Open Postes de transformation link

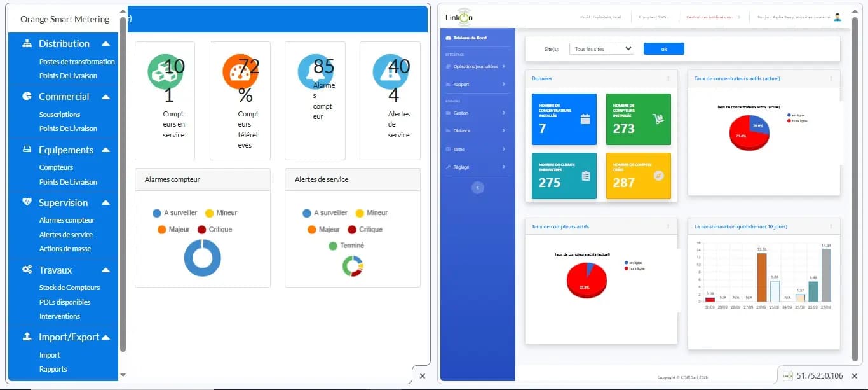(77, 62)
